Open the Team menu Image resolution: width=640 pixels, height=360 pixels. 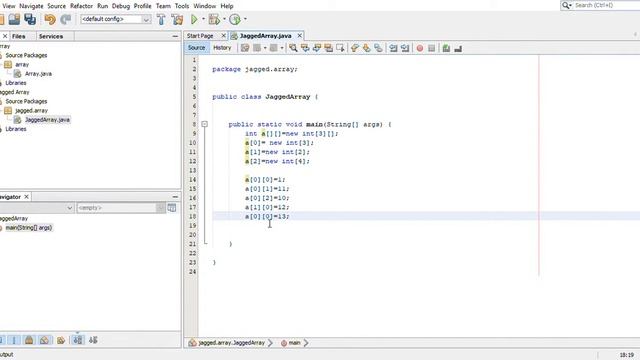click(163, 6)
